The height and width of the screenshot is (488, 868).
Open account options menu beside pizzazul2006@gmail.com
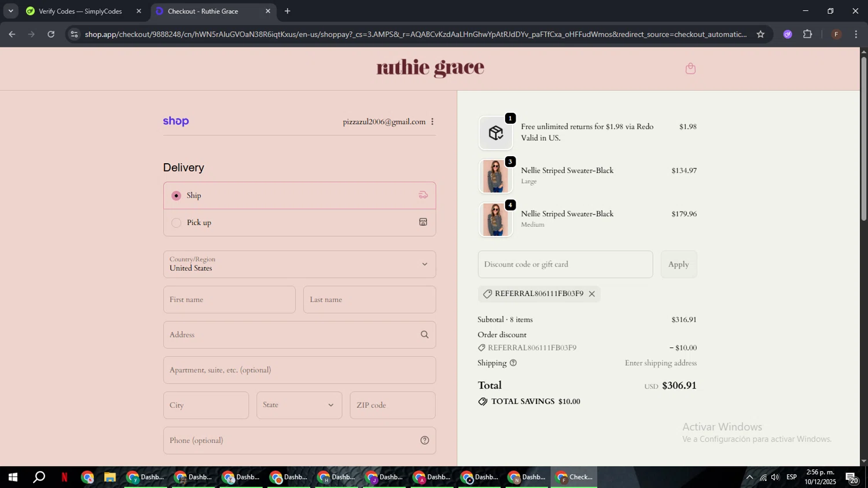coord(432,121)
